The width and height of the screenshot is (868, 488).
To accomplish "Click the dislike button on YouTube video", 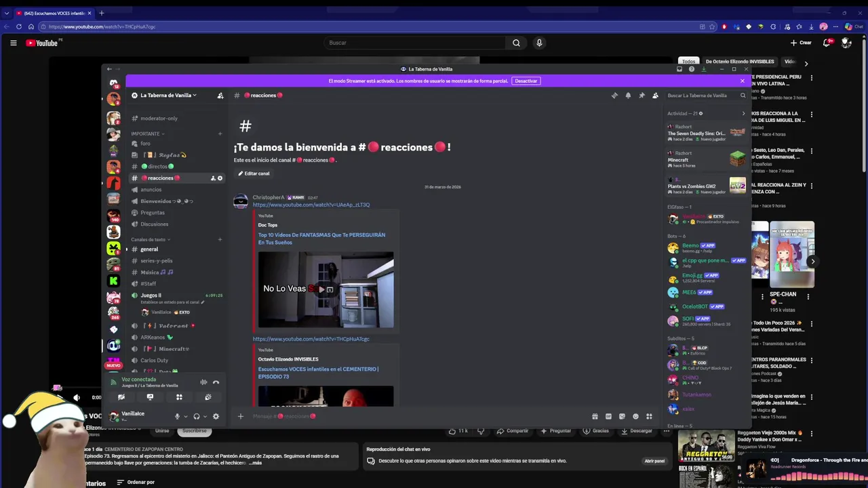I will (481, 431).
